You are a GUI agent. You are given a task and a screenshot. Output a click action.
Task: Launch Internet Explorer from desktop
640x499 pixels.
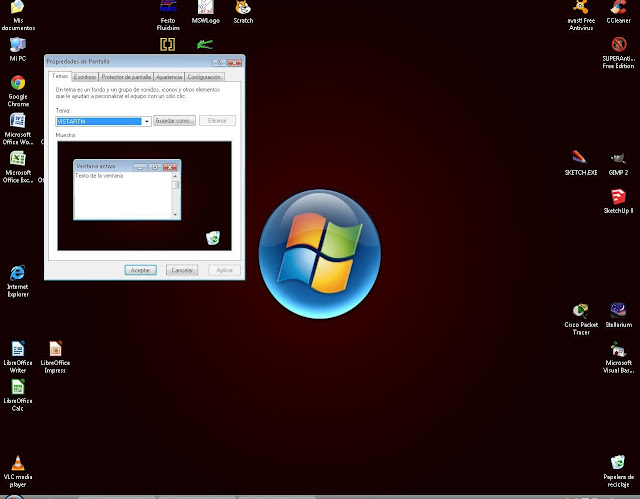(18, 281)
